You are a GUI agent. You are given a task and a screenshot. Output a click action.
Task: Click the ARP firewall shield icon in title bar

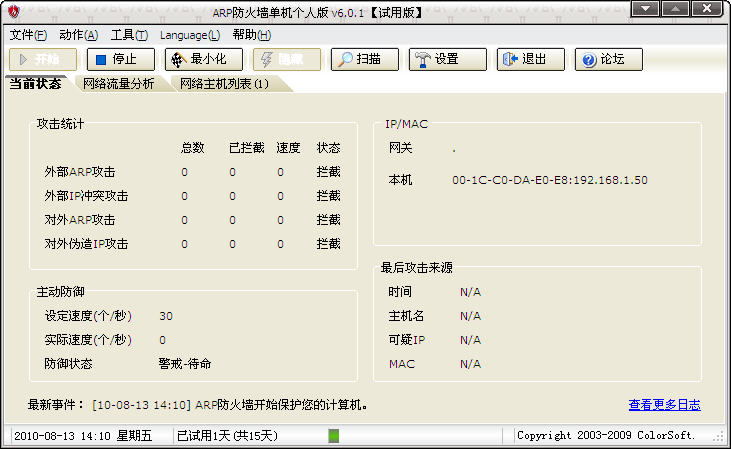pyautogui.click(x=14, y=12)
